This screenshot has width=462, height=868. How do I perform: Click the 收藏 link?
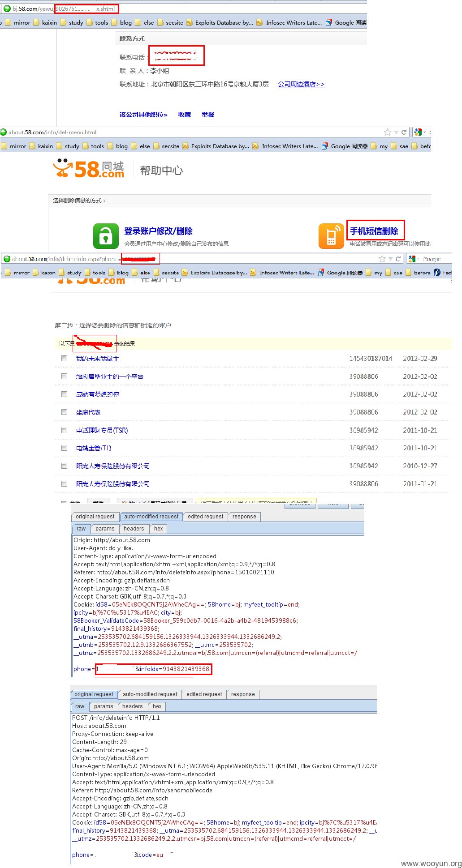185,115
